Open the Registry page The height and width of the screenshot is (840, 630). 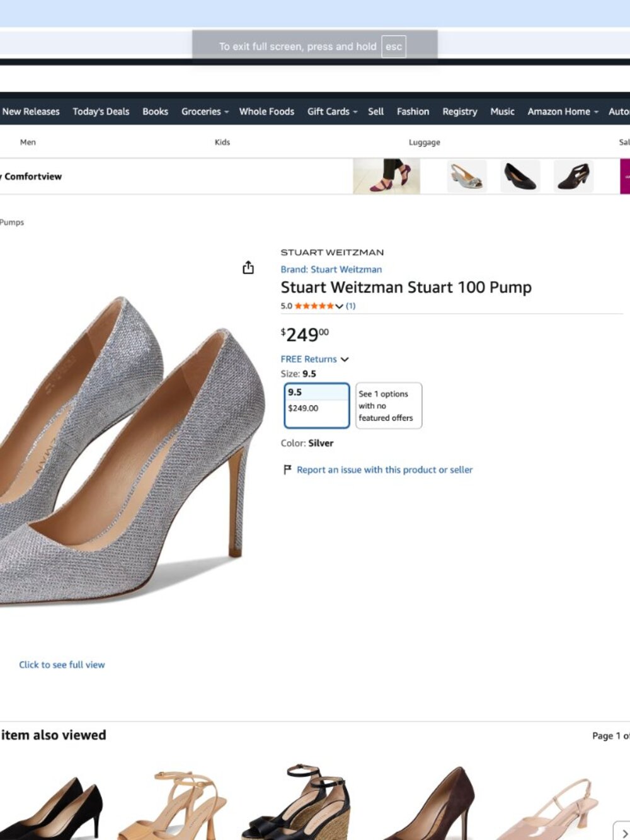point(460,112)
